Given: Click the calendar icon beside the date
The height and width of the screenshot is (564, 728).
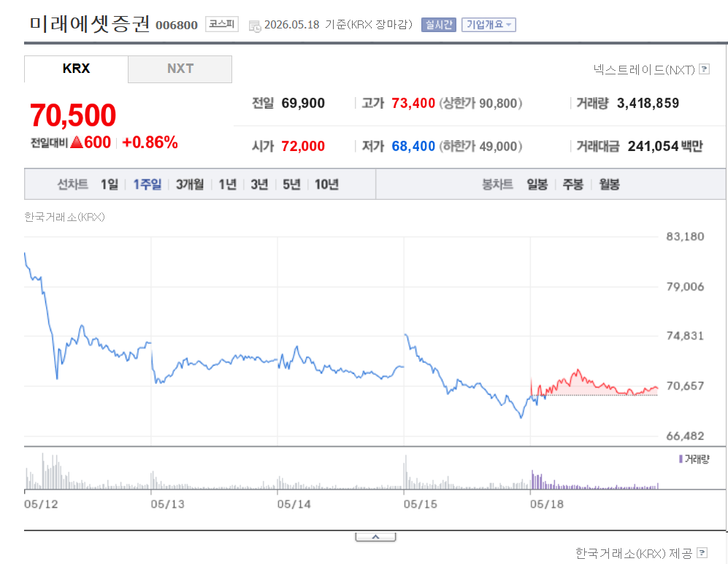Looking at the screenshot, I should click(x=255, y=26).
